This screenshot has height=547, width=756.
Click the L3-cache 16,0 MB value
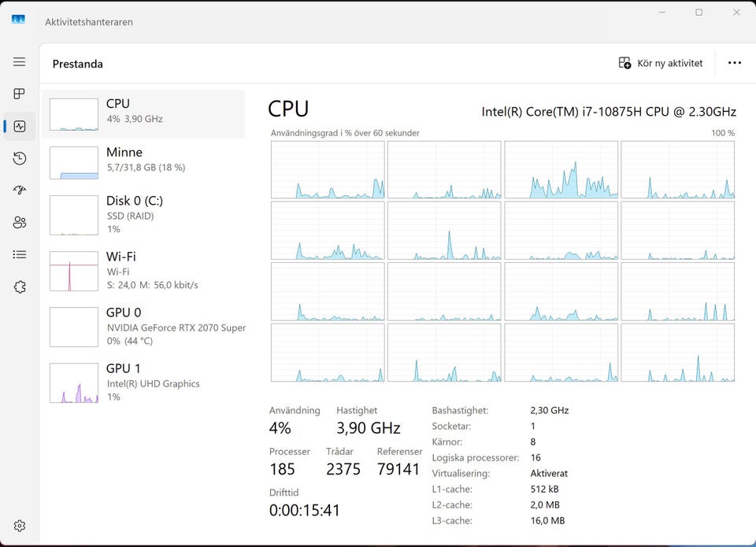pyautogui.click(x=547, y=521)
